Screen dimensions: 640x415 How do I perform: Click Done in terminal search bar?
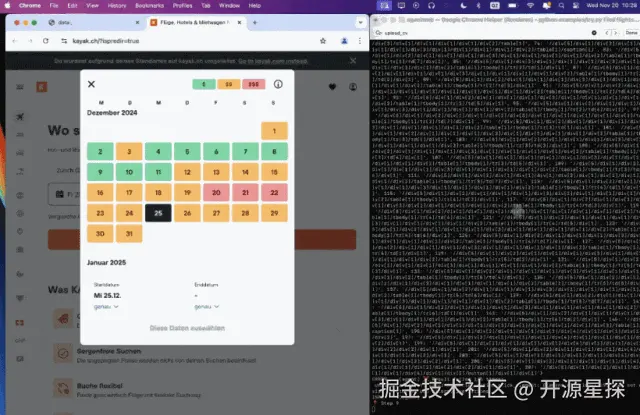[x=631, y=33]
